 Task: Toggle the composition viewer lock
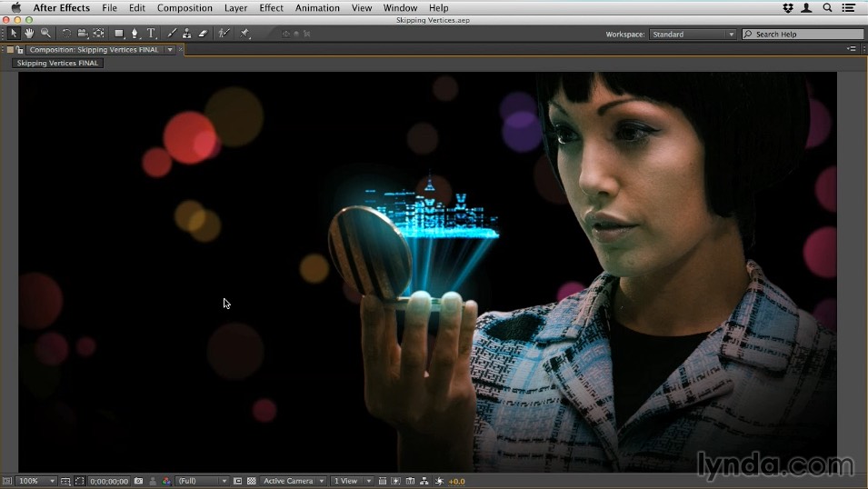[19, 50]
